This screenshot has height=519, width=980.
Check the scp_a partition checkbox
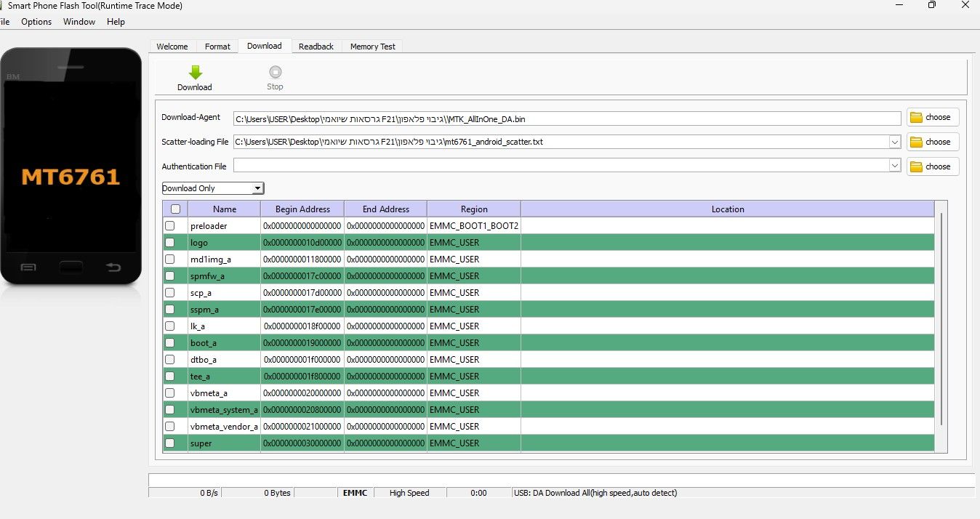pos(170,293)
